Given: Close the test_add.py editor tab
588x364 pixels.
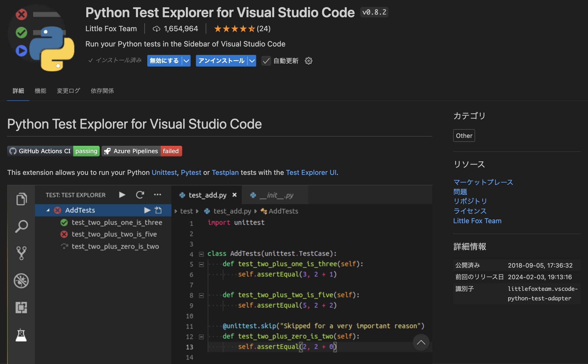Looking at the screenshot, I should (x=234, y=195).
